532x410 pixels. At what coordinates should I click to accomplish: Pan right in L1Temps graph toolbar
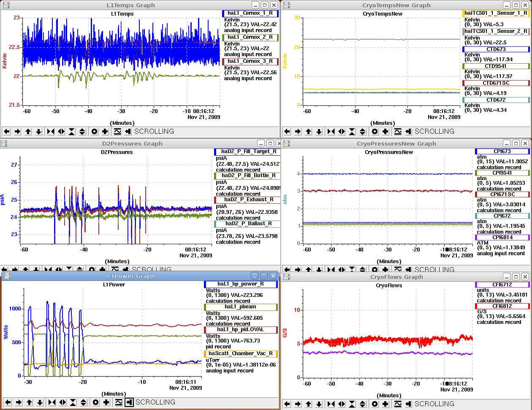18,132
